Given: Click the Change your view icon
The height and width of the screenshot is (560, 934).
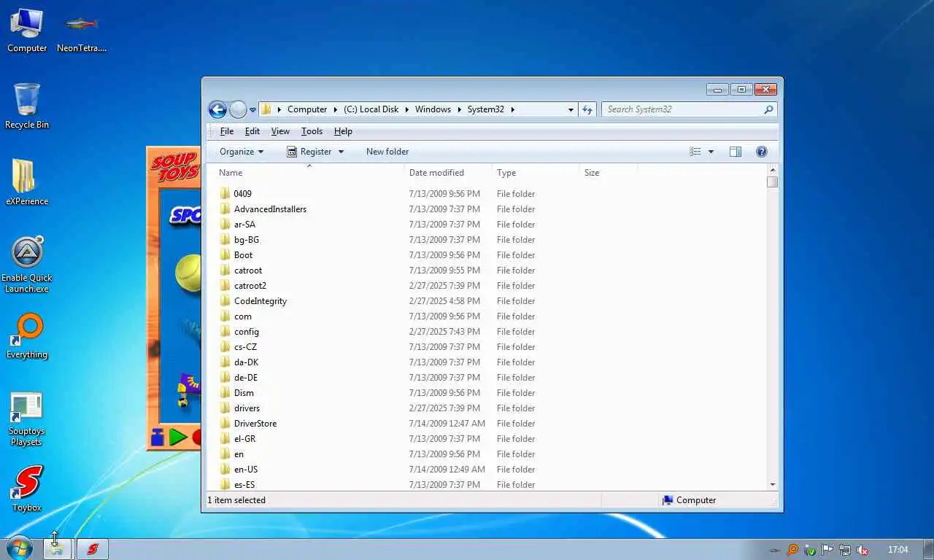Looking at the screenshot, I should coord(695,152).
